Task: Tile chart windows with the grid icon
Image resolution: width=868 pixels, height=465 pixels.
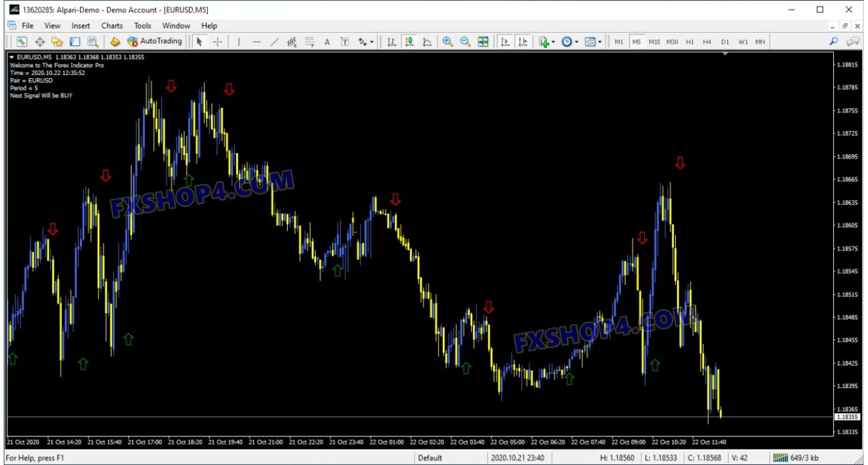Action: click(483, 42)
